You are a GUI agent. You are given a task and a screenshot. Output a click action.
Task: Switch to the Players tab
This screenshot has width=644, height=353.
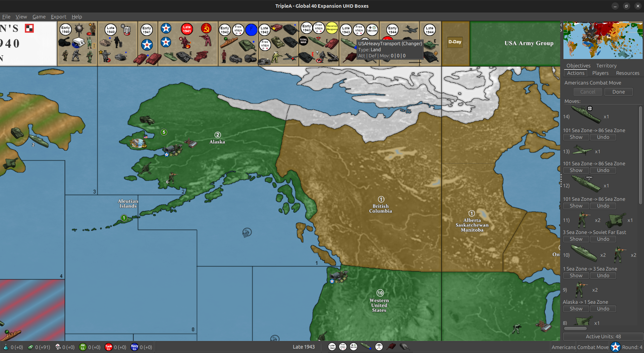(x=600, y=73)
